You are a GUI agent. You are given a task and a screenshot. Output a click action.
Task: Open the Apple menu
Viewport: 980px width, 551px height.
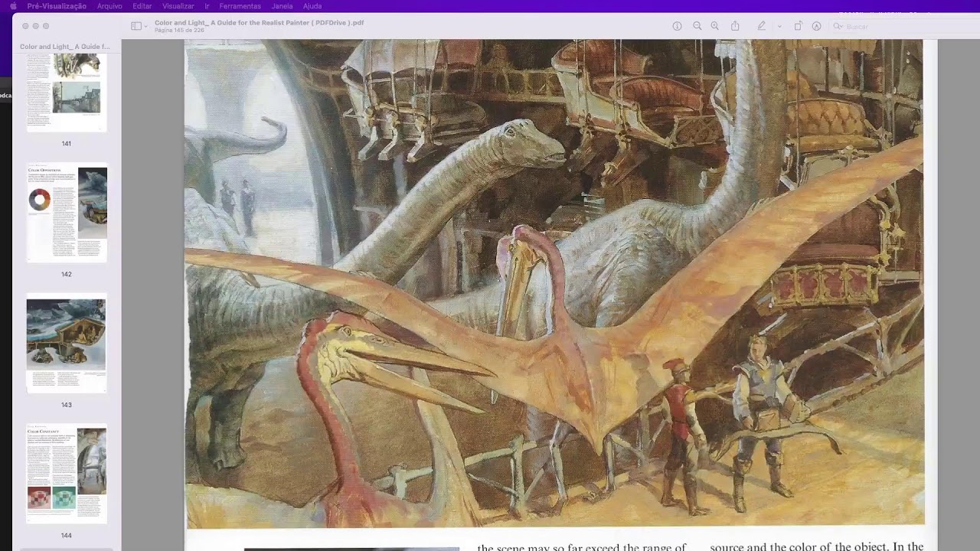pyautogui.click(x=13, y=6)
